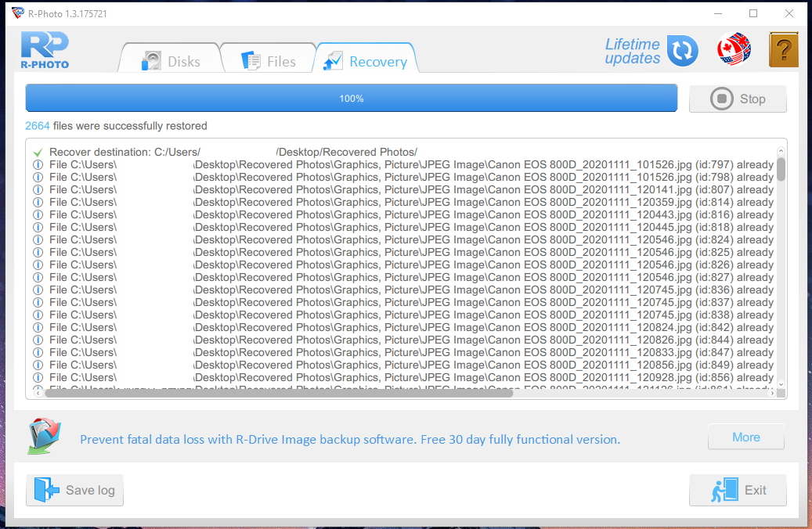Click info icon for id:798 row
The width and height of the screenshot is (812, 529).
[x=38, y=177]
